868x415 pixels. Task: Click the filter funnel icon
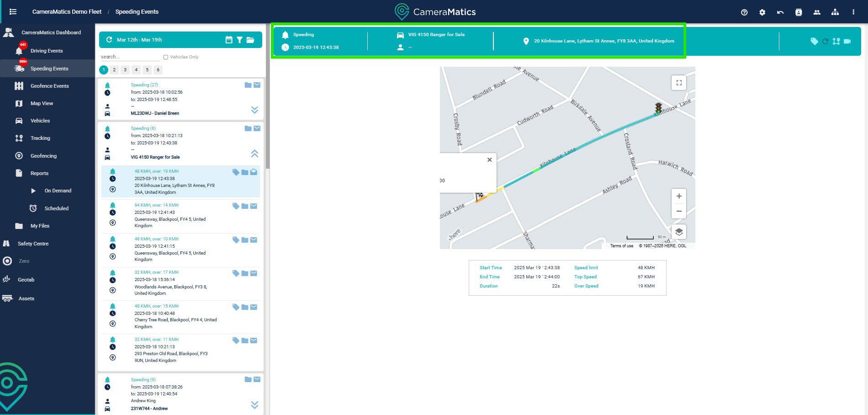pyautogui.click(x=239, y=40)
